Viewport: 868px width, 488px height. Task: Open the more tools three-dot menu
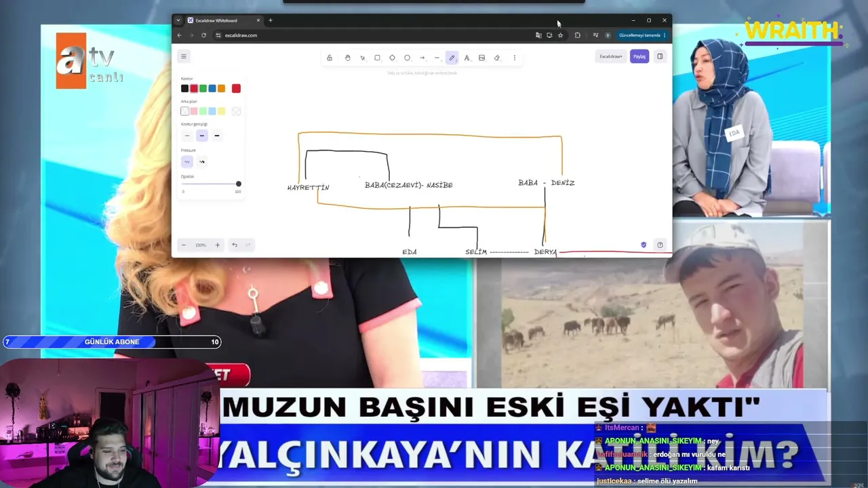point(514,58)
